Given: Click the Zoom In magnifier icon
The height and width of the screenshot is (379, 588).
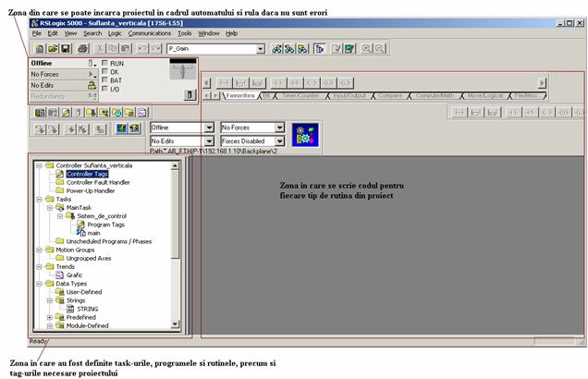Looking at the screenshot, I should coord(366,49).
